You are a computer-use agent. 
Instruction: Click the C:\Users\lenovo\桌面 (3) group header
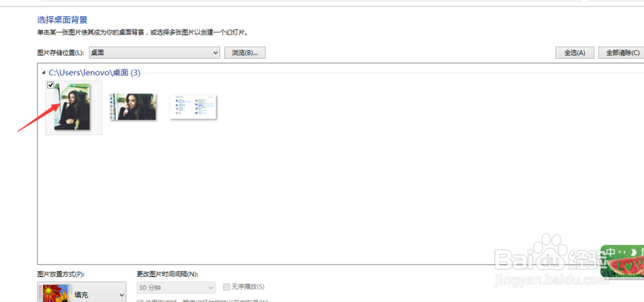95,73
